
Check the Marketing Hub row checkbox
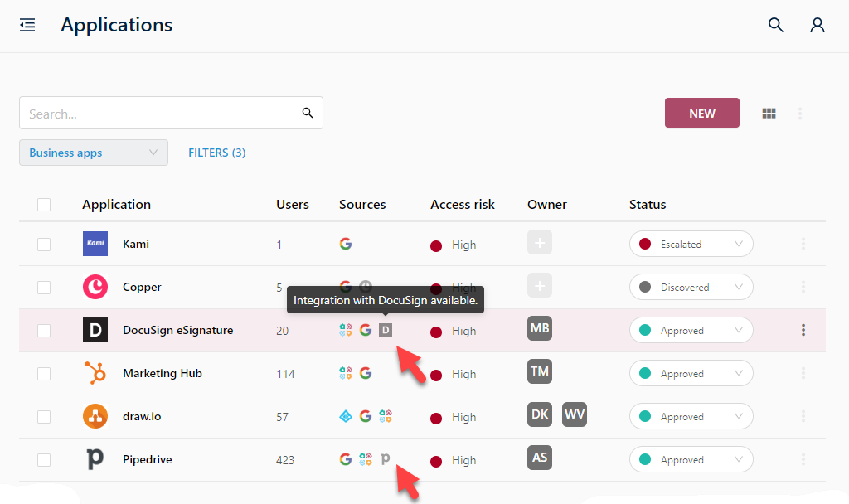pyautogui.click(x=44, y=374)
